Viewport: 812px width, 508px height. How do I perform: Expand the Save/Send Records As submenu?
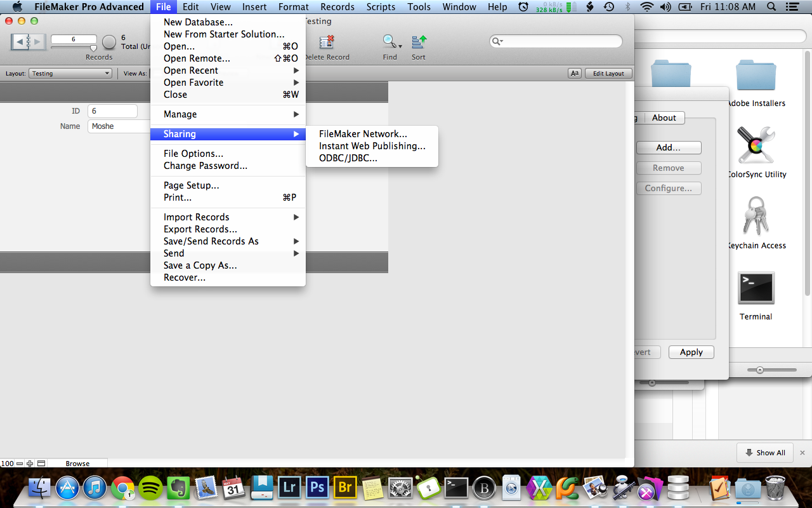[x=228, y=241]
